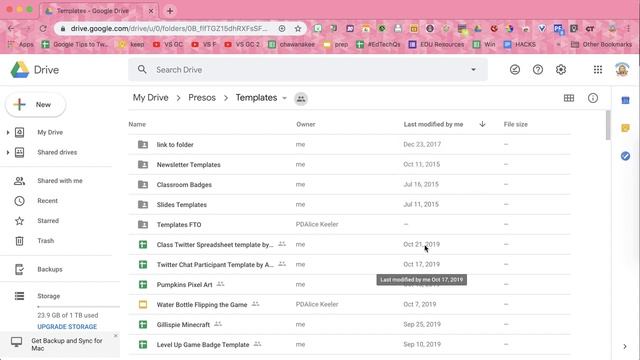
Task: Collapse the side panel chevron
Action: 625,346
